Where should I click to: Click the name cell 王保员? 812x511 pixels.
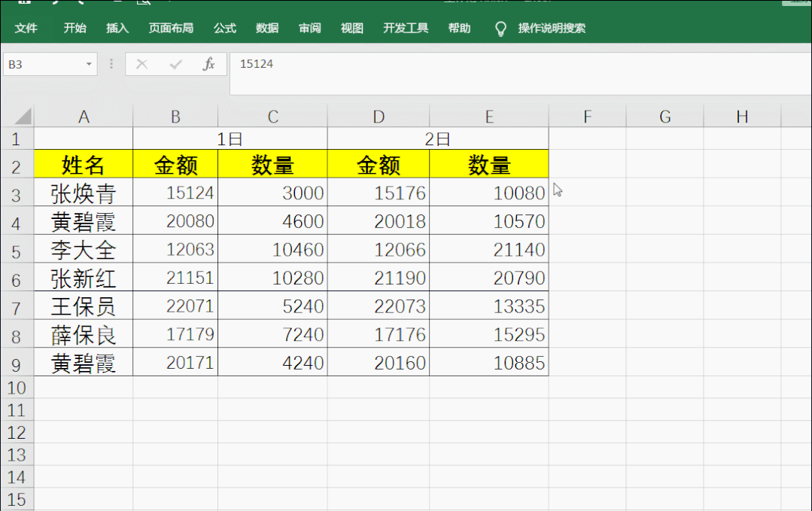click(84, 306)
